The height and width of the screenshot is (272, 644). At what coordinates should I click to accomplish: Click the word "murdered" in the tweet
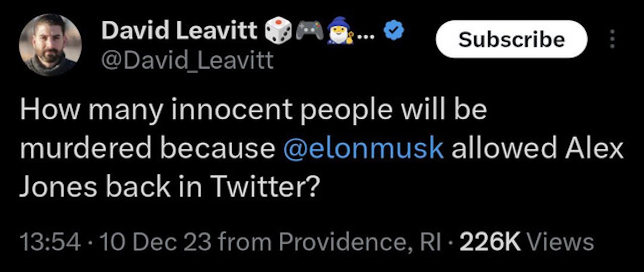pyautogui.click(x=86, y=148)
